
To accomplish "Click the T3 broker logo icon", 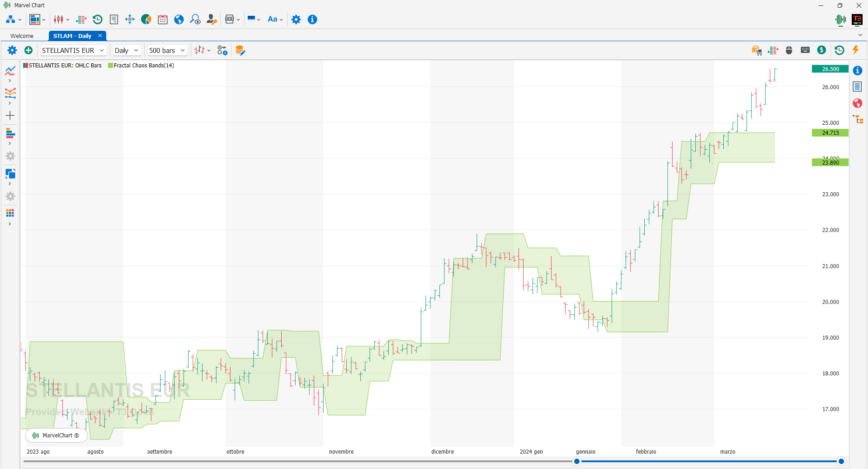I will click(x=857, y=19).
